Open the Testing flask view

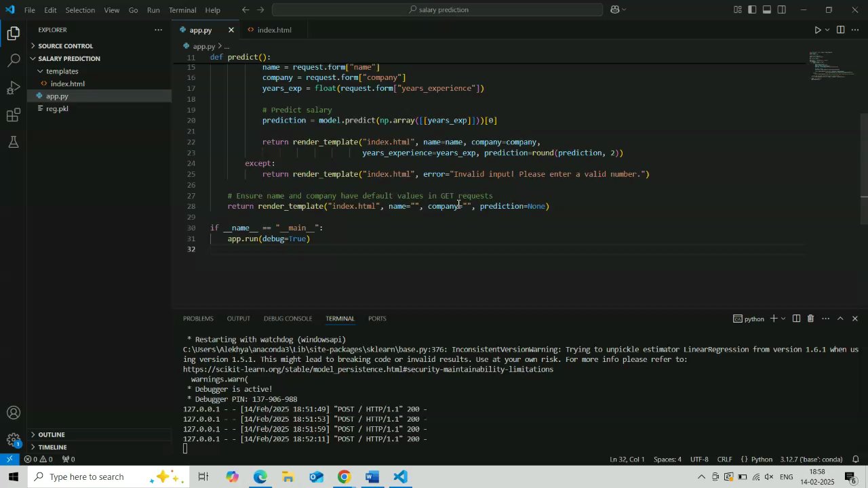pyautogui.click(x=14, y=142)
